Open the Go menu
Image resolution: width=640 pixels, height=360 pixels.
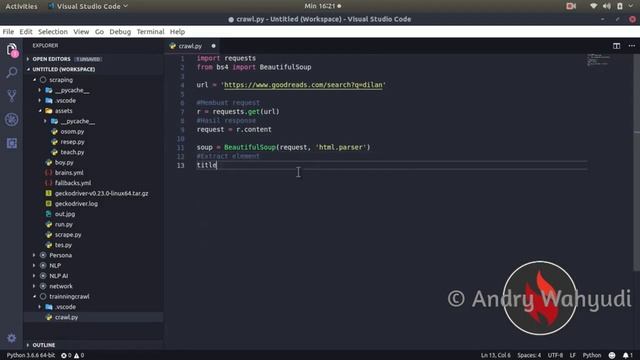pos(99,32)
